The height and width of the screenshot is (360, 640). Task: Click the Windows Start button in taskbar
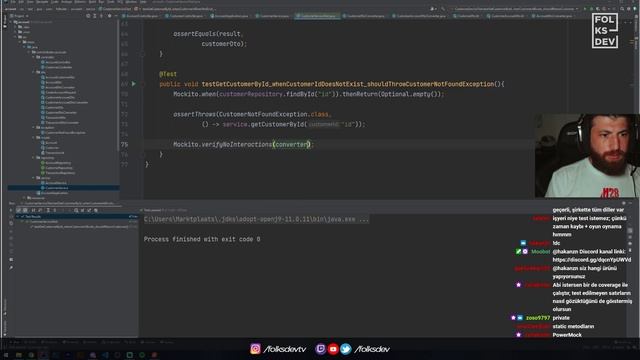click(x=6, y=355)
